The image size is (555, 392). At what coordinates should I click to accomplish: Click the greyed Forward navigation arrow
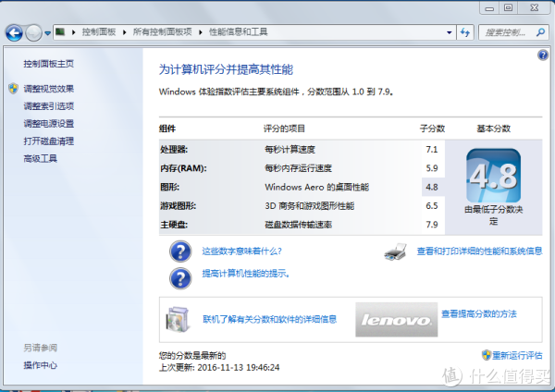coord(34,33)
